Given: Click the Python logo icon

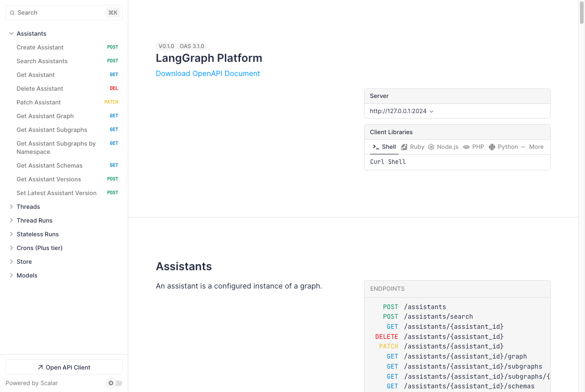Looking at the screenshot, I should coord(492,147).
